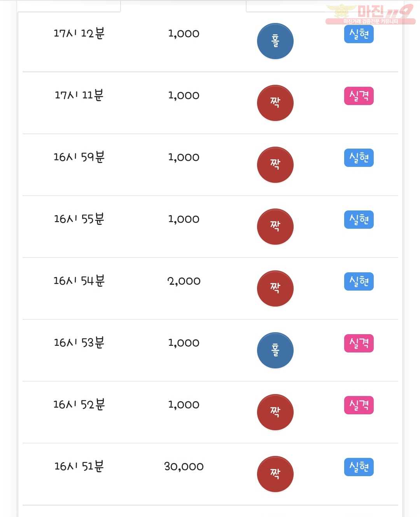Viewport: 420px width, 517px height.
Task: Click the 짝 circle in 30,000 row
Action: (275, 474)
